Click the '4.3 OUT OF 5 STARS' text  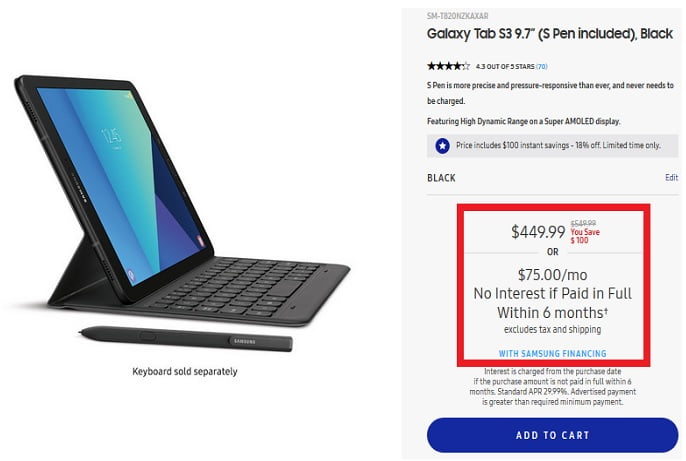point(497,66)
